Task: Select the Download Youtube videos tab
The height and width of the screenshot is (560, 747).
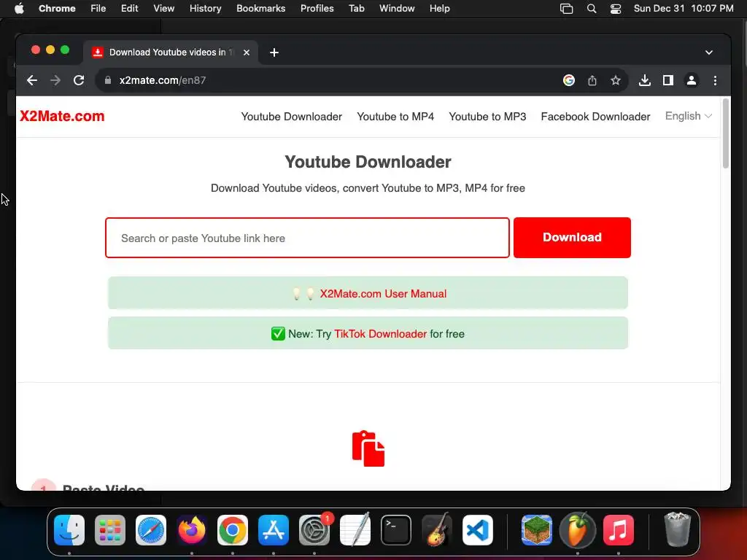Action: coord(171,52)
